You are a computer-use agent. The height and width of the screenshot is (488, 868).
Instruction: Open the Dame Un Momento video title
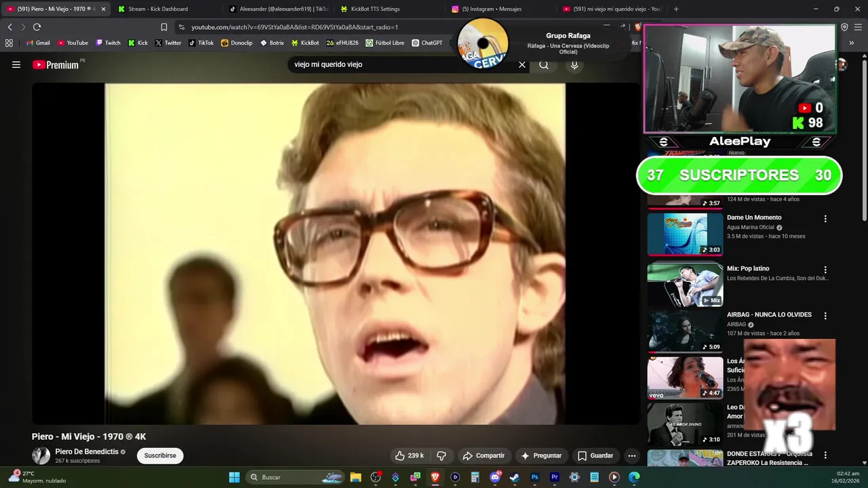tap(754, 218)
